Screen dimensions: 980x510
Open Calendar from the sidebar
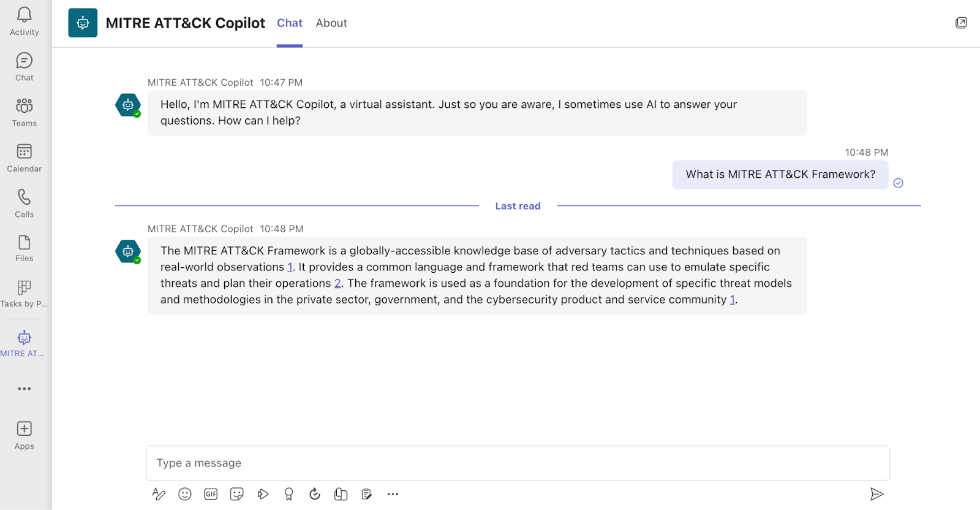[24, 158]
